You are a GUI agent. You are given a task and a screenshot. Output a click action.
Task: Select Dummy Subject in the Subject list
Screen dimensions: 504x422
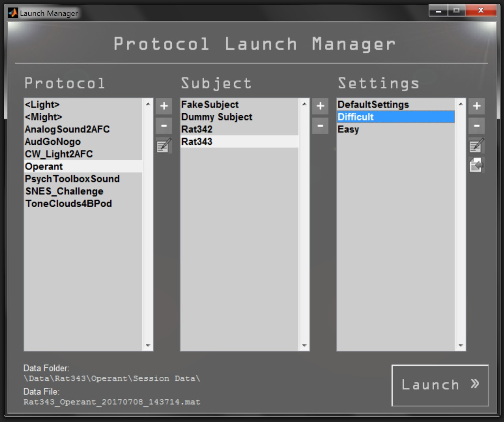point(239,117)
